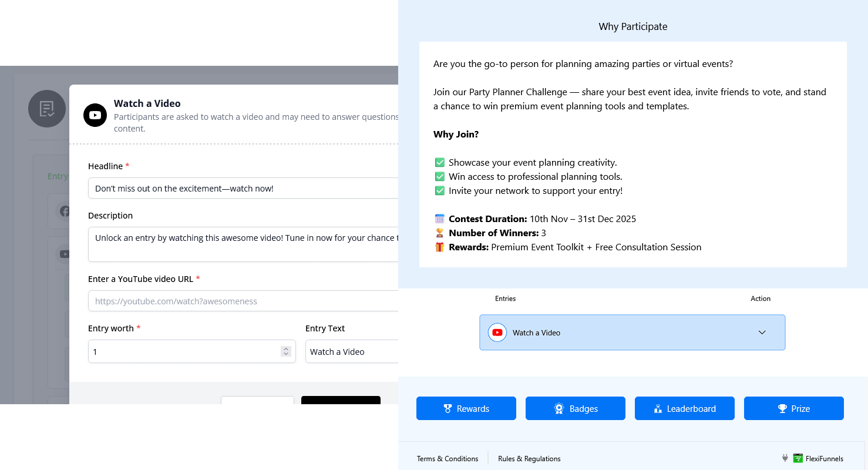
Task: Click the Entry worth number field
Action: (x=192, y=351)
